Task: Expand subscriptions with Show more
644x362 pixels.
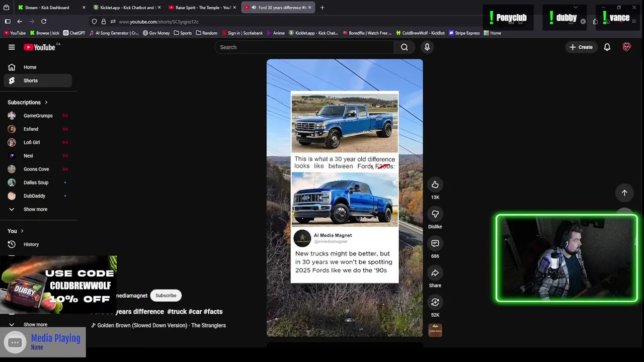Action: (x=38, y=209)
